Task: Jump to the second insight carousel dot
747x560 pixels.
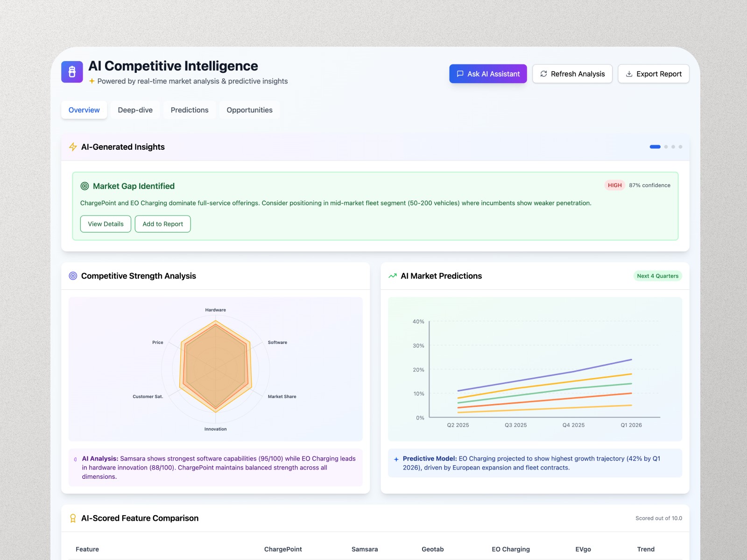Action: [x=666, y=147]
